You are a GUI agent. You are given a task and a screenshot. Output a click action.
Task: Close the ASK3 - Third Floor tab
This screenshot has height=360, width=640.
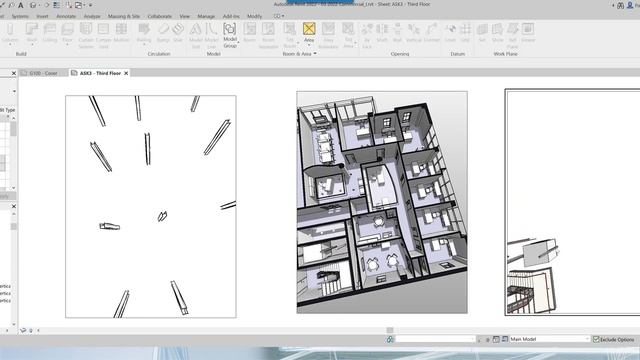126,73
